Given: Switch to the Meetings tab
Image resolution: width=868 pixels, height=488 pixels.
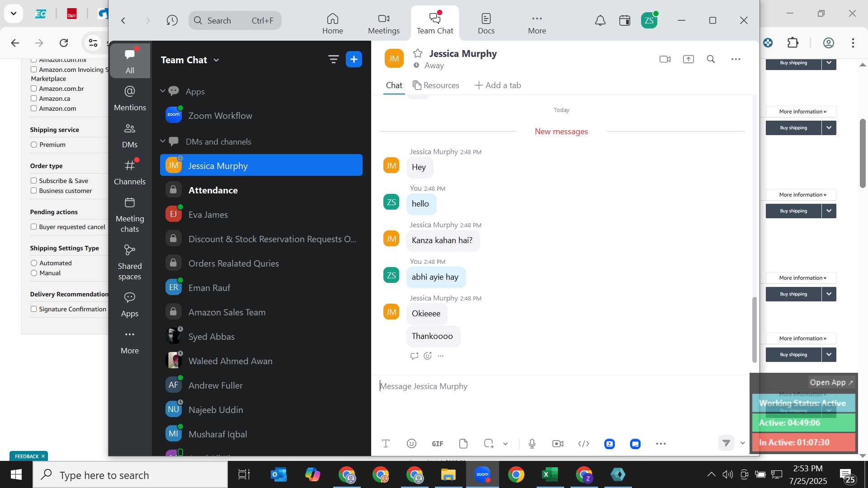Looking at the screenshot, I should pos(383,23).
